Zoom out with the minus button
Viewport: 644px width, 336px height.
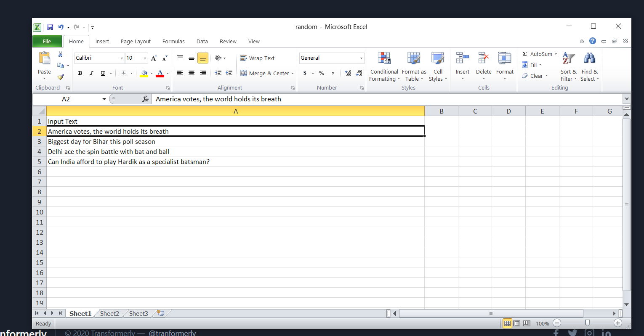tap(557, 323)
